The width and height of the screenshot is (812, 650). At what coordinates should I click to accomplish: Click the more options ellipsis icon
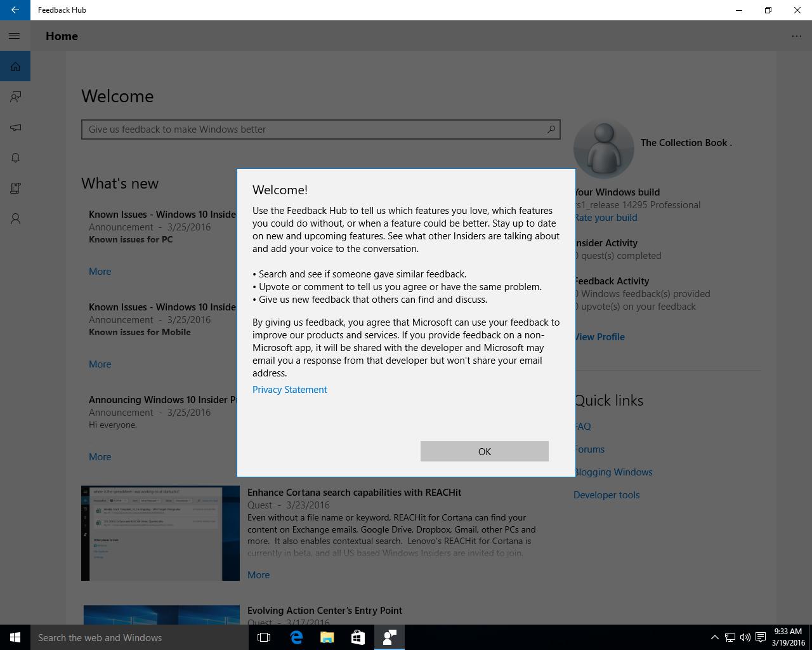pyautogui.click(x=797, y=36)
